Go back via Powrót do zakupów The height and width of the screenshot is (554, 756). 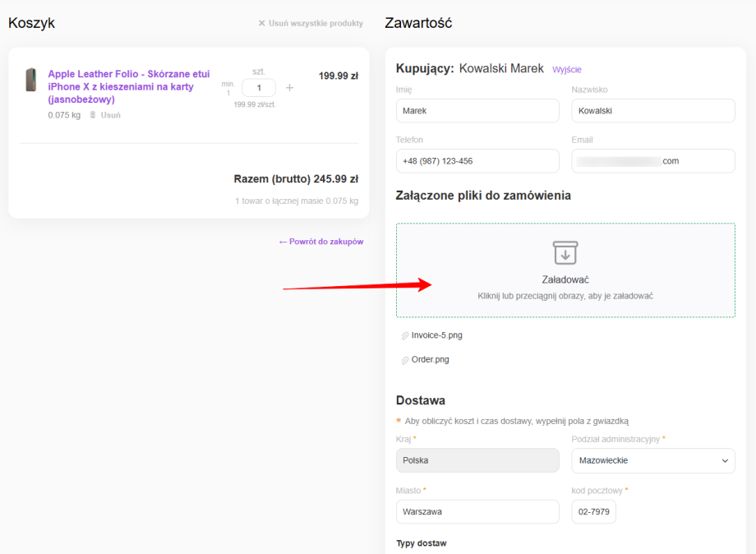tap(321, 242)
